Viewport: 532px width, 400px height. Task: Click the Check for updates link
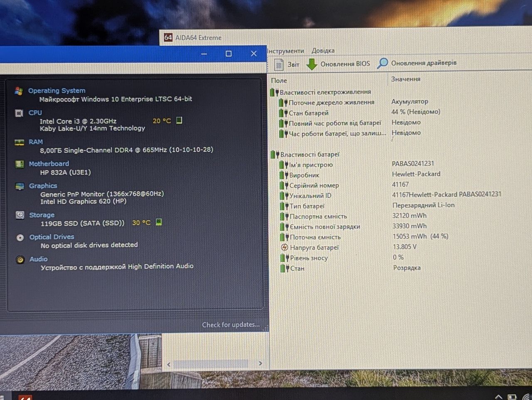[x=231, y=325]
